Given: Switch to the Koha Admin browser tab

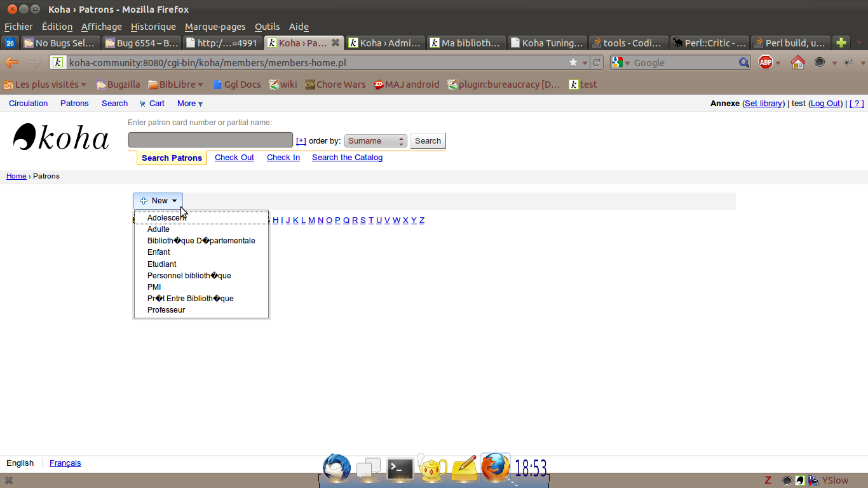Looking at the screenshot, I should [x=384, y=43].
